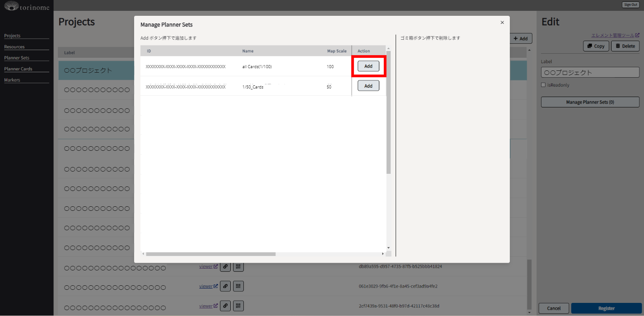644x316 pixels.
Task: Click the Sign Out button
Action: [x=630, y=5]
